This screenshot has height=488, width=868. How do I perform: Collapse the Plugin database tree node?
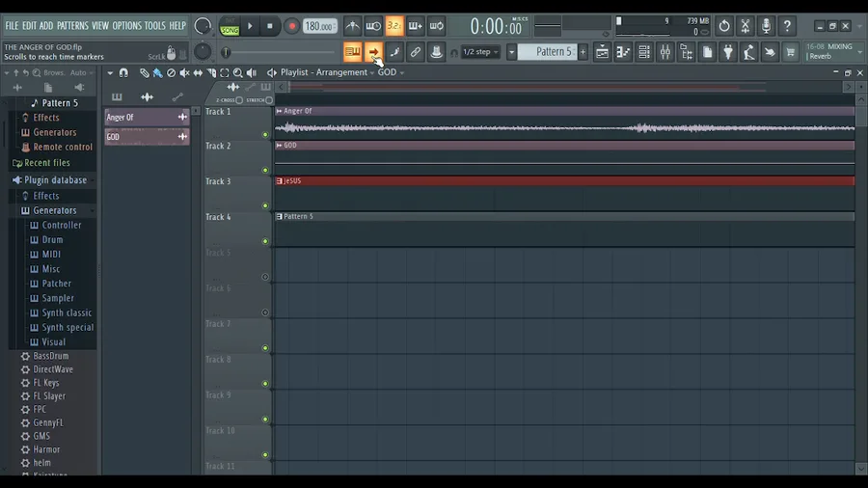(55, 179)
